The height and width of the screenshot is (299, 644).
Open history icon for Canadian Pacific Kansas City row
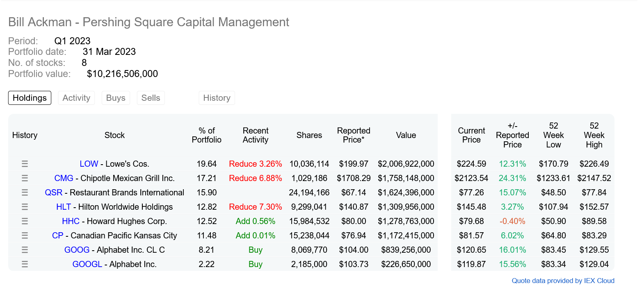(25, 236)
